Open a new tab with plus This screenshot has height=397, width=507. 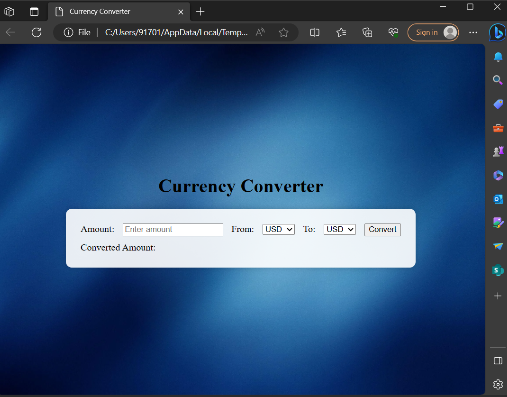200,12
